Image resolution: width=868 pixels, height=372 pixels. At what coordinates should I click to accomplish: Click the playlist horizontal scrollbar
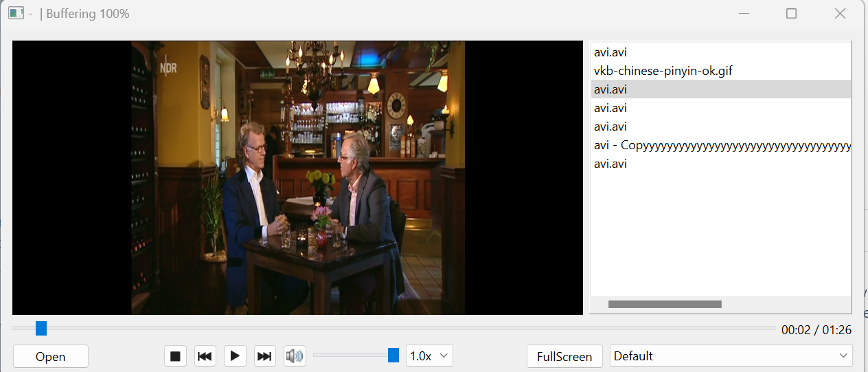coord(665,304)
